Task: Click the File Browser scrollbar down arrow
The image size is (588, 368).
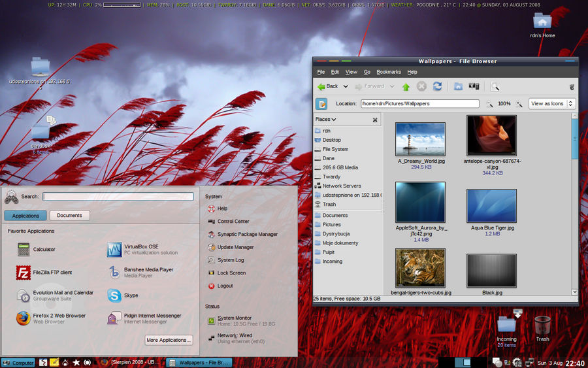Action: click(574, 292)
